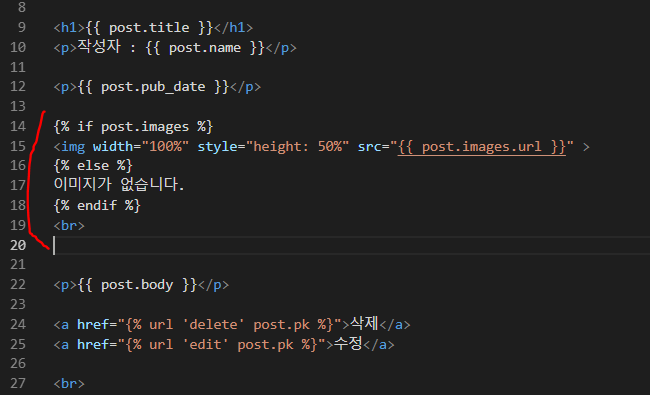Click the 'delete' url anchor line

click(x=232, y=324)
